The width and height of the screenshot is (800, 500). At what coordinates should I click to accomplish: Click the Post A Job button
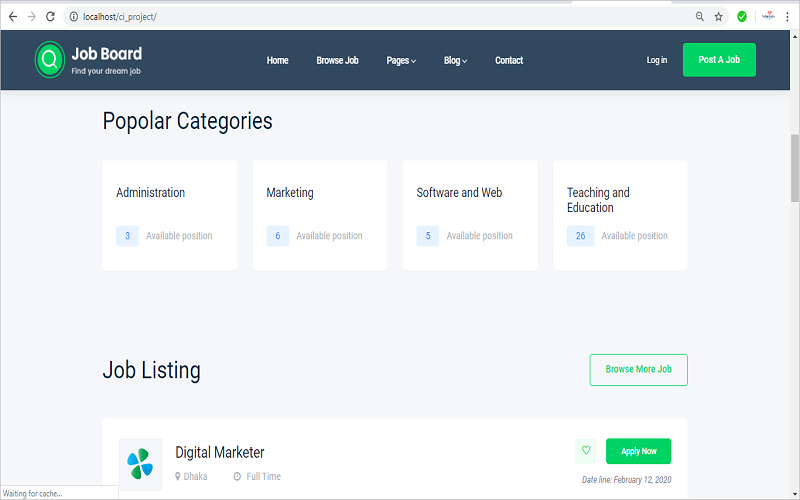click(719, 60)
